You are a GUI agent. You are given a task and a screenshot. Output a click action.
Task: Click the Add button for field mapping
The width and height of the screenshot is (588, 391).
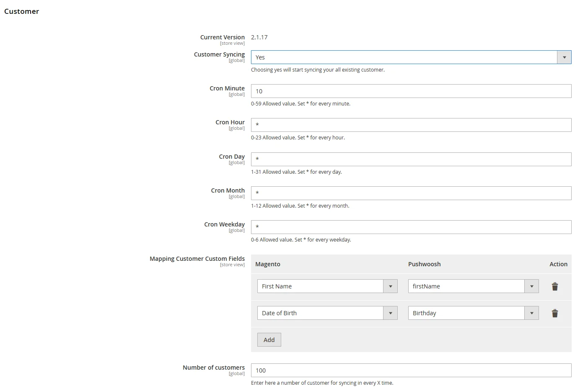point(269,340)
